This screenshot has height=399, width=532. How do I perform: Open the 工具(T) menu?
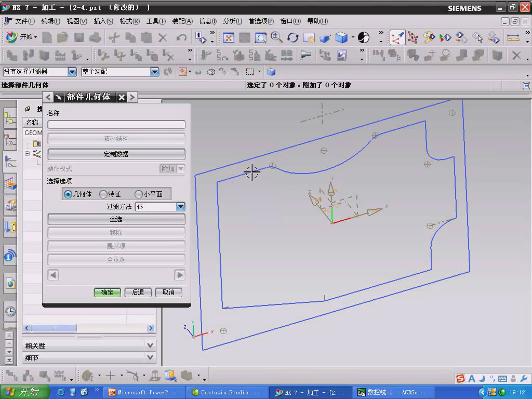(156, 21)
